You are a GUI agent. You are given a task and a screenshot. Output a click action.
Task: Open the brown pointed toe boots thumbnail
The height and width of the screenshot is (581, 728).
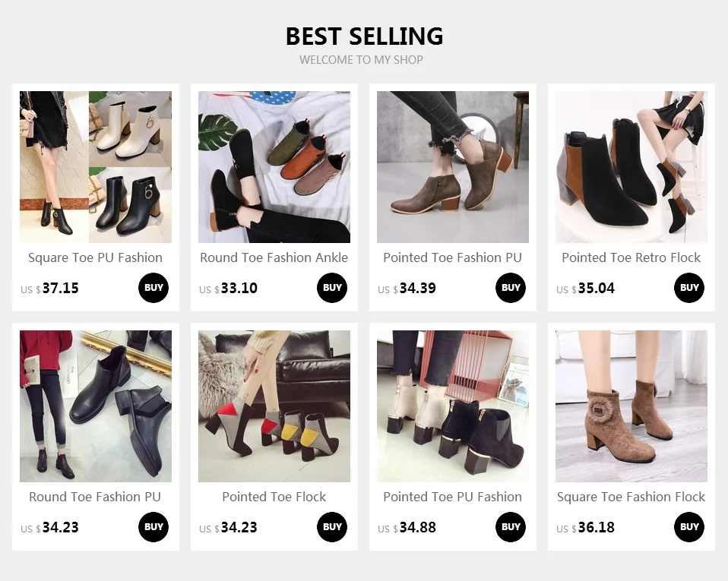coord(453,167)
